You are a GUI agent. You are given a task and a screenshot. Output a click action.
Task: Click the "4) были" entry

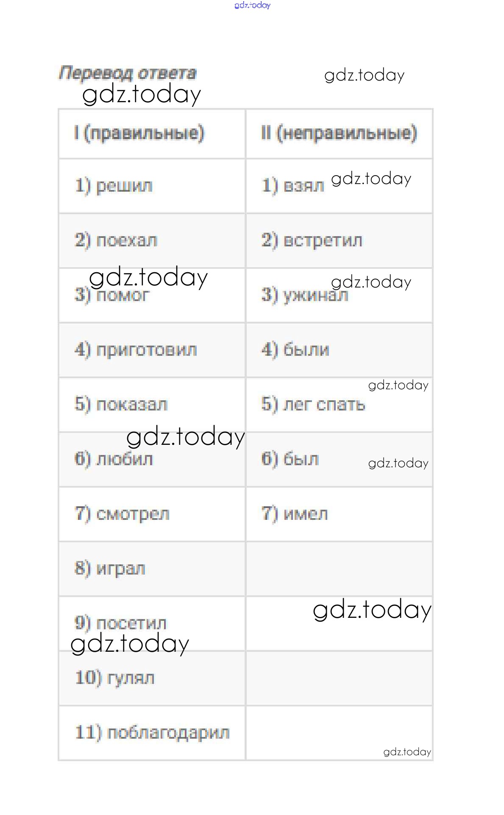[x=295, y=350]
